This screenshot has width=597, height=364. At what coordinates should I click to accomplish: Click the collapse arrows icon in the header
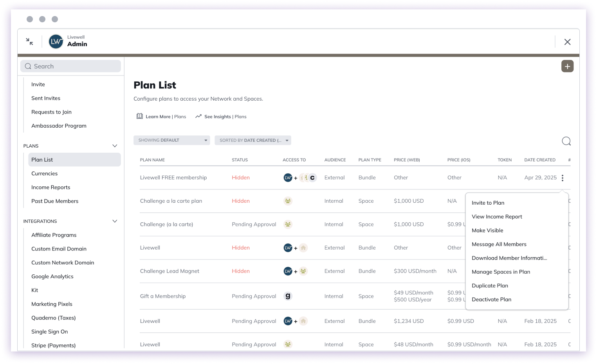(29, 41)
